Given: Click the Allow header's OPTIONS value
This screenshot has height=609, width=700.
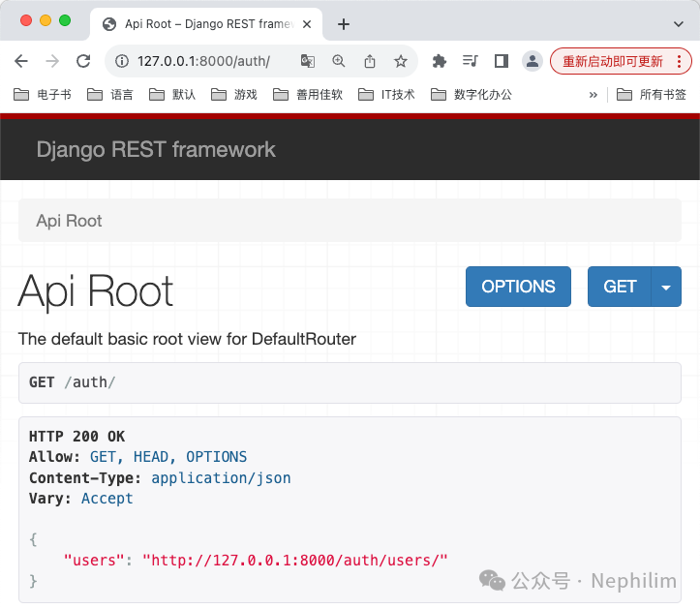Looking at the screenshot, I should pos(217,457).
